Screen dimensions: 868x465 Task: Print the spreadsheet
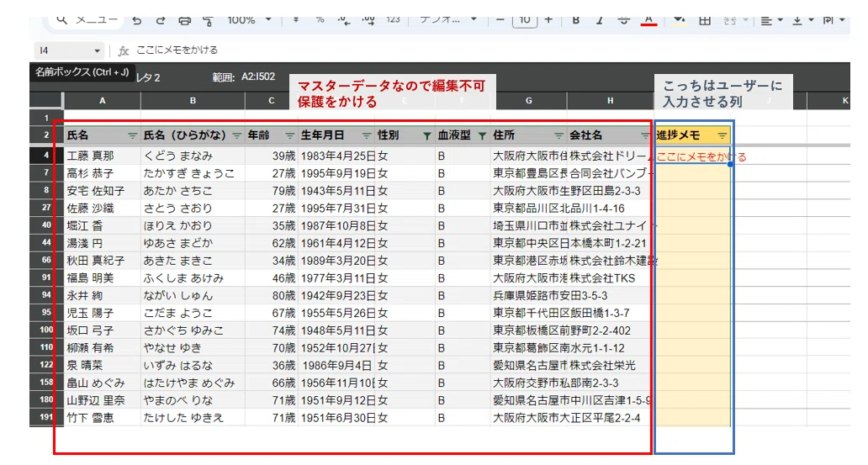(x=184, y=20)
